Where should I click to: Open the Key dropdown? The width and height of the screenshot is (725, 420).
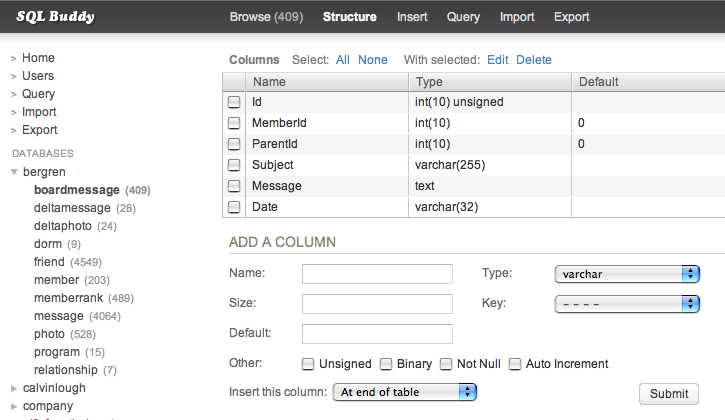coord(626,303)
